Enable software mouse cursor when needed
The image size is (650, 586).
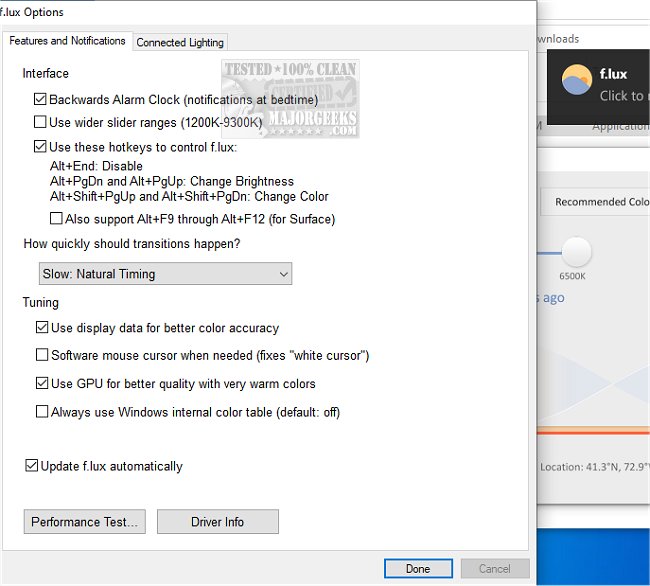tap(42, 355)
